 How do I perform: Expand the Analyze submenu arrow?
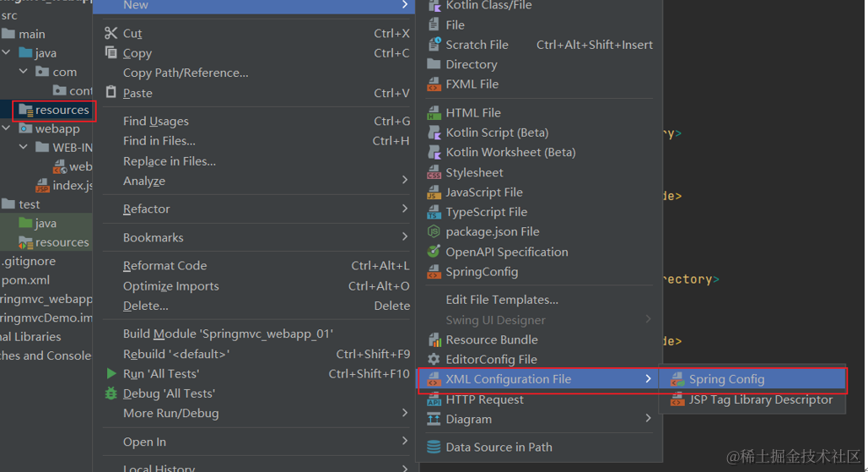click(x=405, y=180)
